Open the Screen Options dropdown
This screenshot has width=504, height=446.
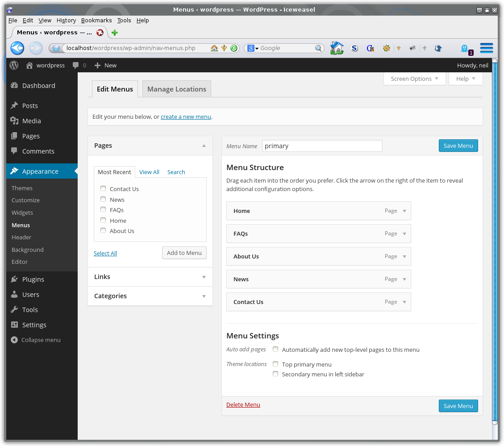[414, 79]
